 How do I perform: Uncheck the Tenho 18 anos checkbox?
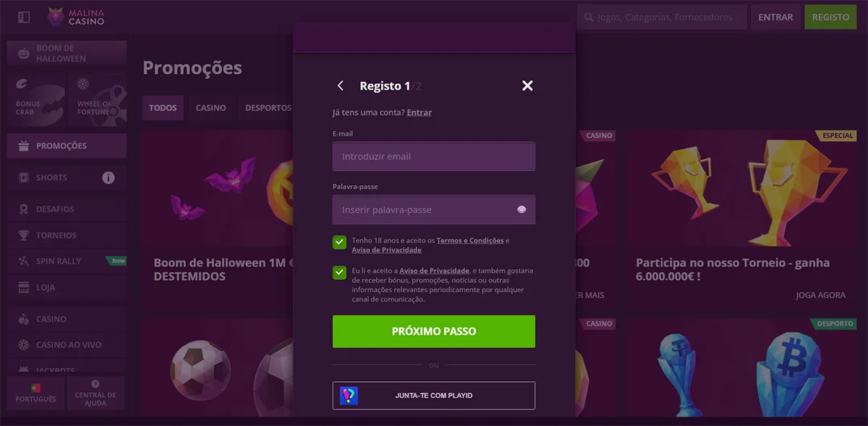pos(339,242)
